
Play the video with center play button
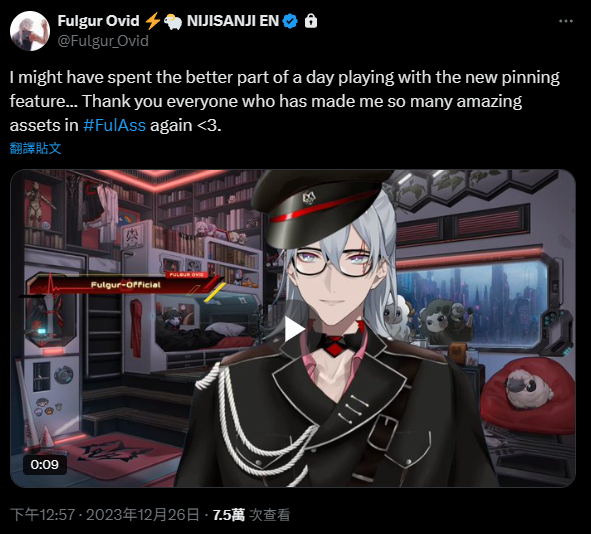click(x=293, y=329)
